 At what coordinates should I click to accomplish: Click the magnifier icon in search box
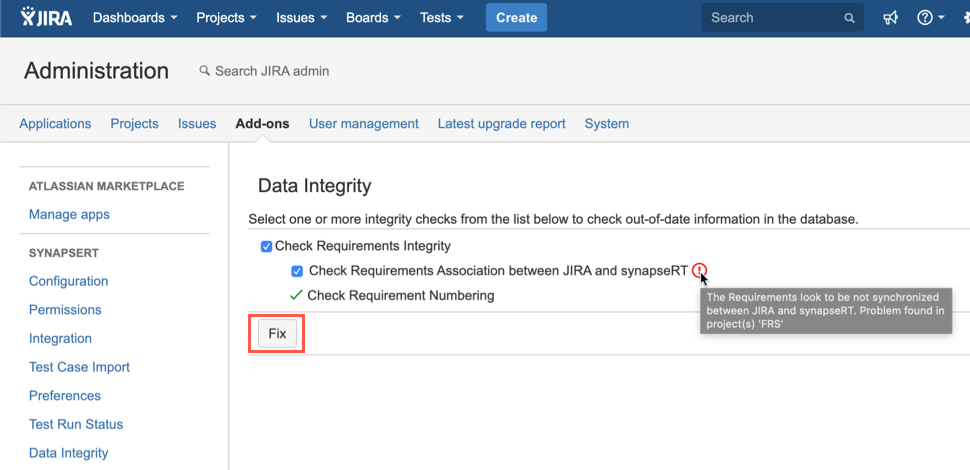pos(849,18)
